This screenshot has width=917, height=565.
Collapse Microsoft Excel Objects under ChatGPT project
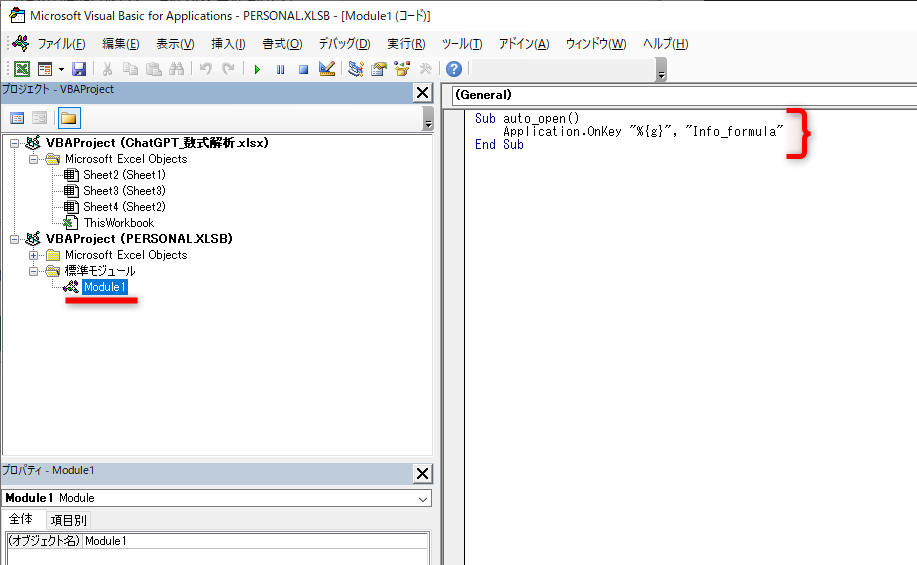33,159
